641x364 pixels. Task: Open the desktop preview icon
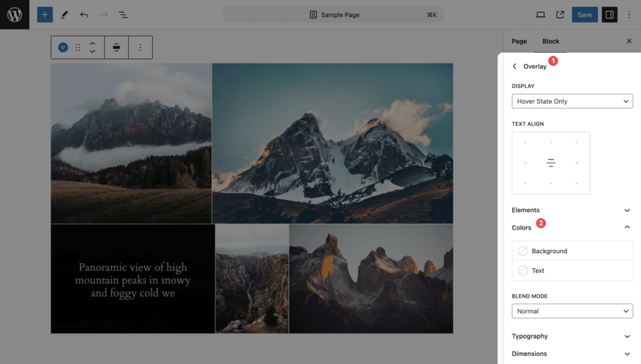click(x=540, y=15)
